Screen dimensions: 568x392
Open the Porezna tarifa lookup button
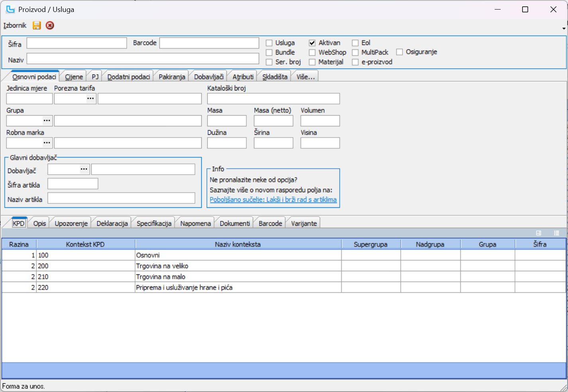[91, 98]
